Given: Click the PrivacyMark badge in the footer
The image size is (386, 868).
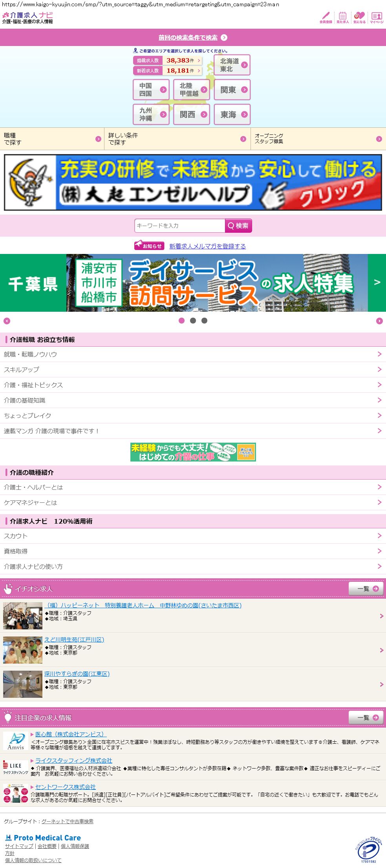Looking at the screenshot, I should (x=368, y=850).
